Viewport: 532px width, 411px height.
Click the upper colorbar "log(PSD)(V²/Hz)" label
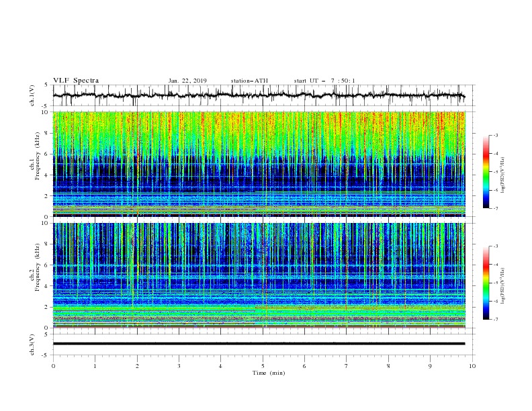(502, 175)
